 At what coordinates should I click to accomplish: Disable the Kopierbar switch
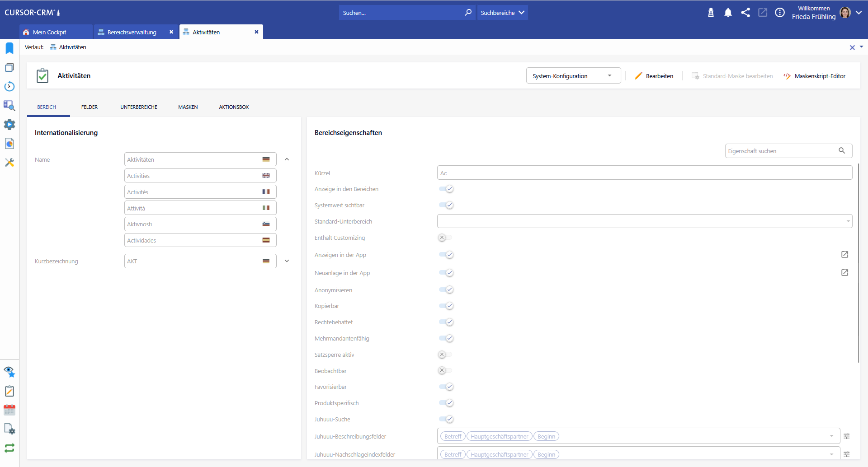(446, 306)
